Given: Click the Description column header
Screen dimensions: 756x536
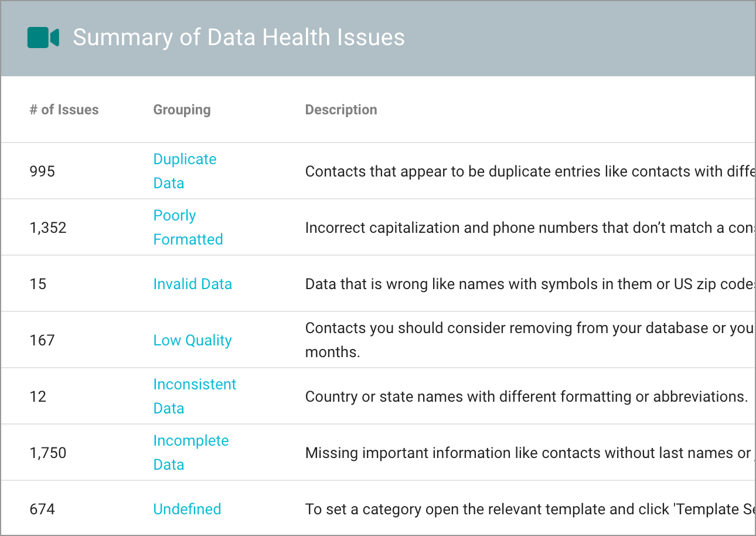Looking at the screenshot, I should tap(341, 110).
